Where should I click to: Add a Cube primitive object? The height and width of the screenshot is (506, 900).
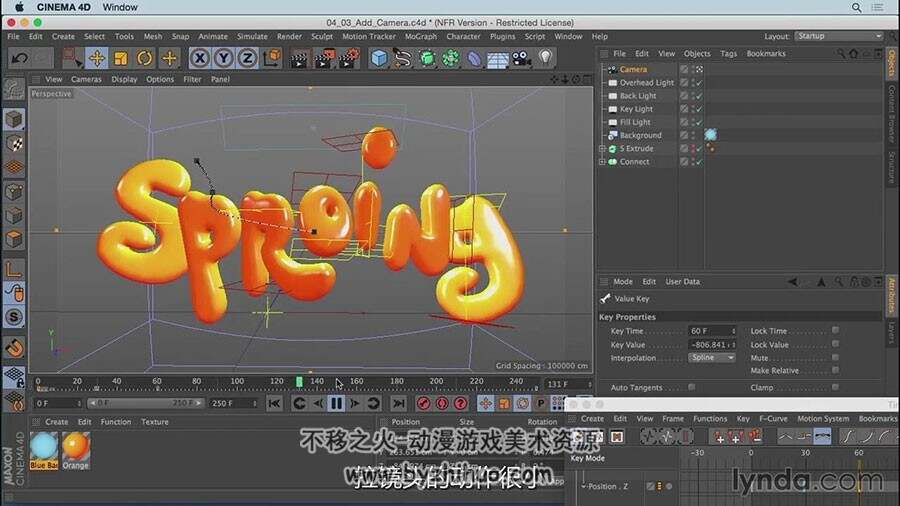click(x=379, y=58)
